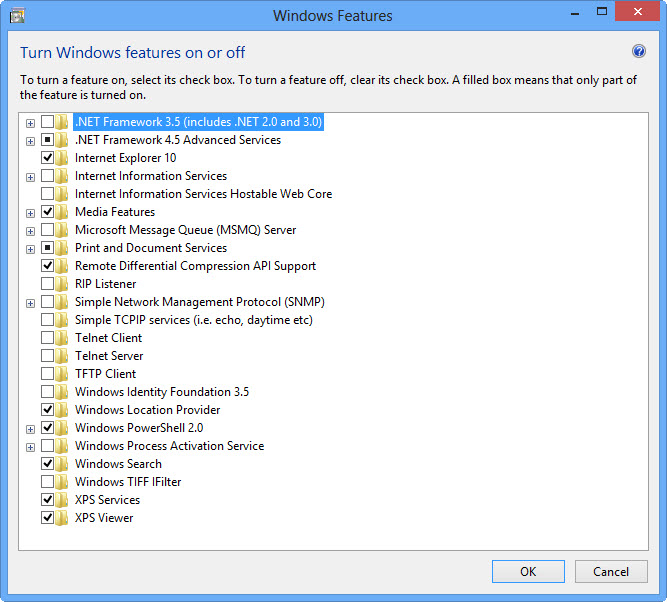This screenshot has height=602, width=667.
Task: Check Simple Network Management Protocol (SNMP)
Action: click(x=47, y=302)
